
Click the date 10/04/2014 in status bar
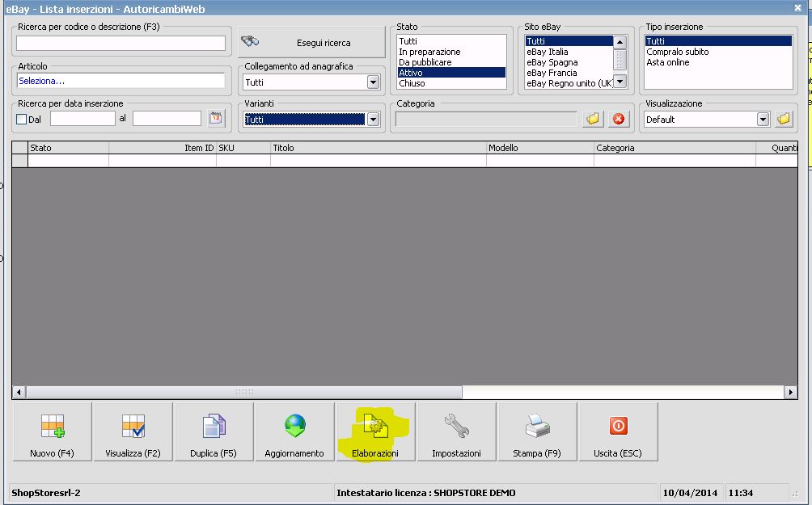[x=691, y=493]
